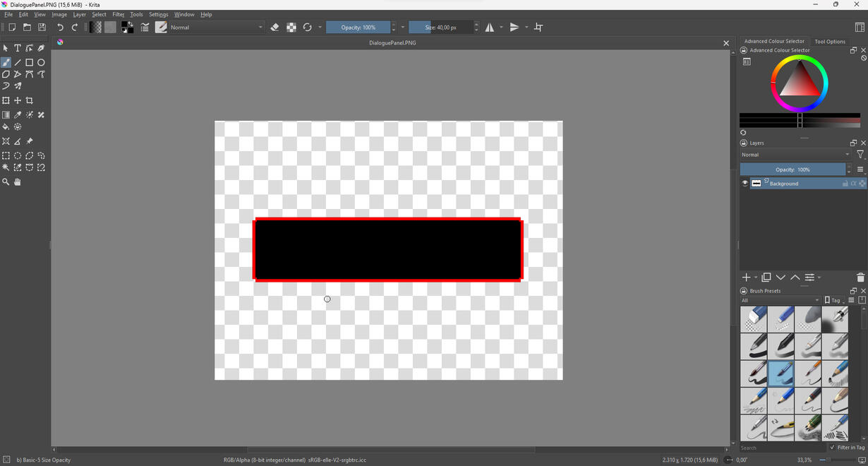Expand the layer blending mode dropdown

pyautogui.click(x=795, y=155)
